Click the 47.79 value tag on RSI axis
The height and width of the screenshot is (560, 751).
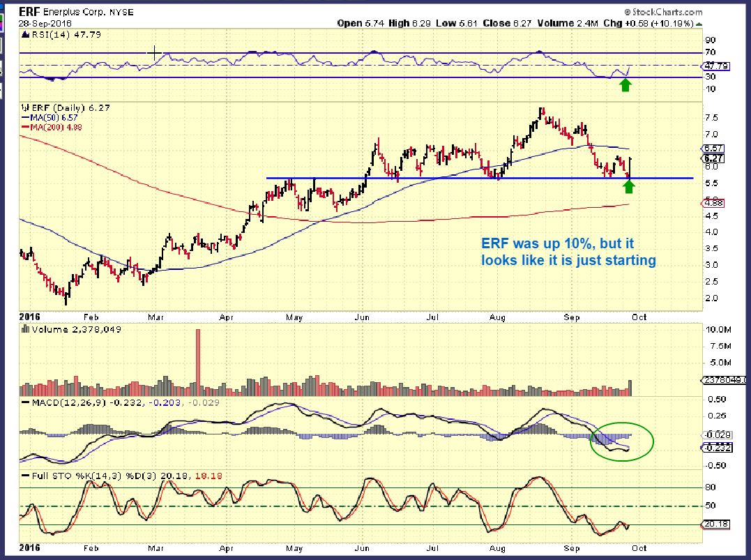tap(716, 66)
